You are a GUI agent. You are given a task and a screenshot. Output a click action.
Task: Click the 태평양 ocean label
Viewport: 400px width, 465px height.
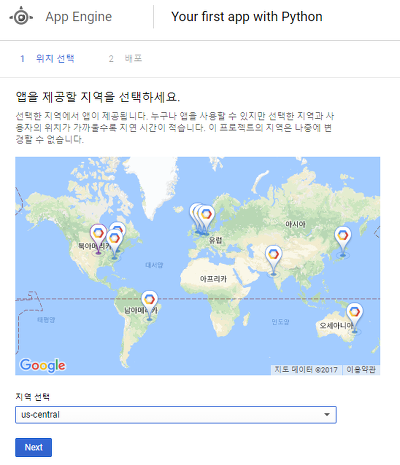click(x=46, y=320)
